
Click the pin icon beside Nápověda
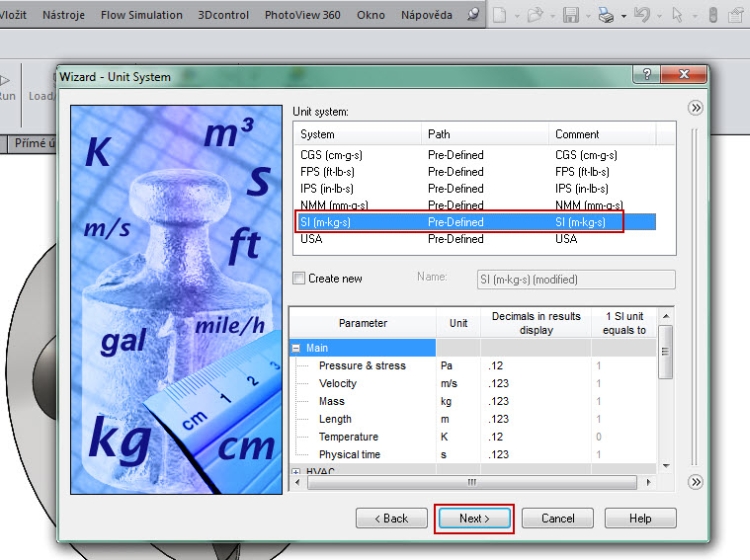pos(473,14)
